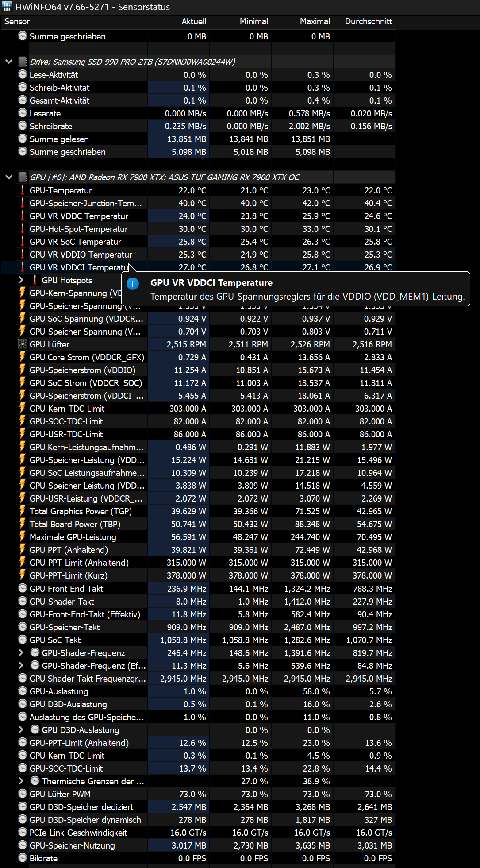The height and width of the screenshot is (868, 480).
Task: Select the GPU D3D-Speicher dynamisch row
Action: tap(197, 820)
